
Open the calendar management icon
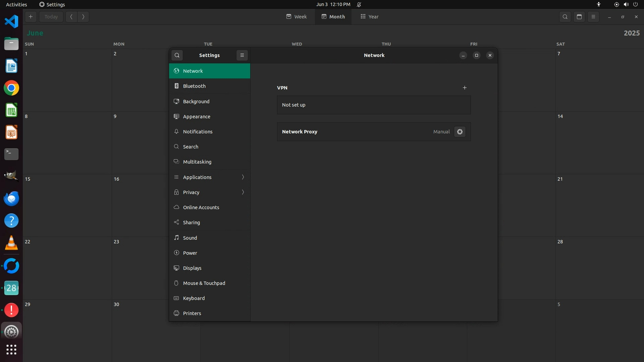click(x=579, y=17)
